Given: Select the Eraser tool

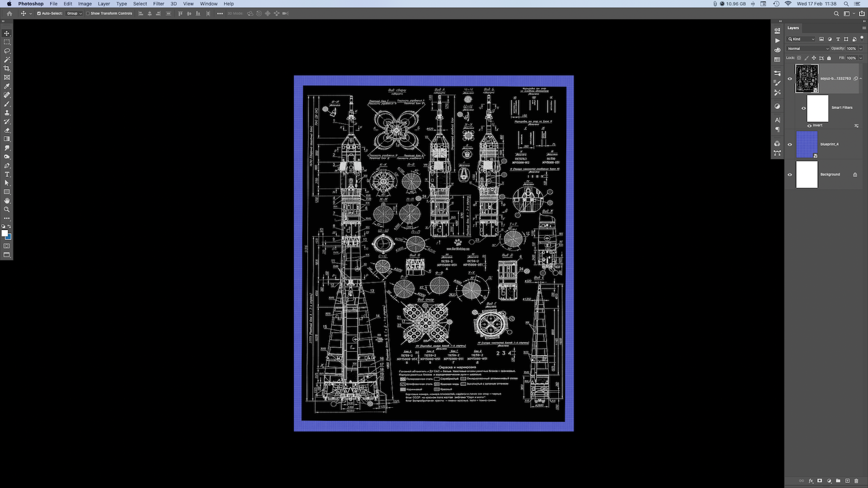Looking at the screenshot, I should click(x=7, y=130).
